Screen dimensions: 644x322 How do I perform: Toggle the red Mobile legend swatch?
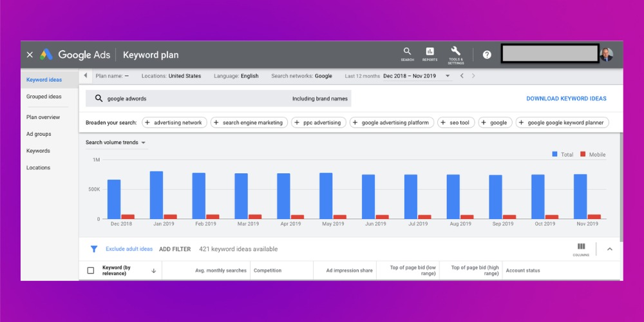pyautogui.click(x=583, y=154)
